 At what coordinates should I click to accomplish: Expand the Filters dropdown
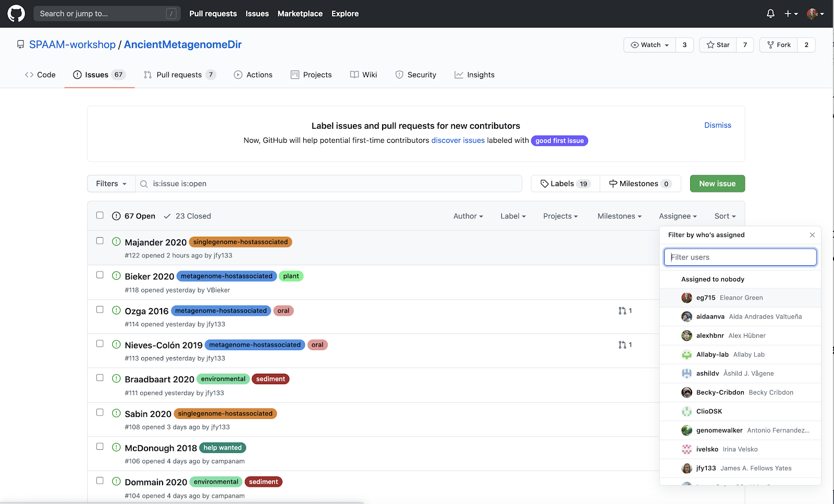pyautogui.click(x=111, y=183)
